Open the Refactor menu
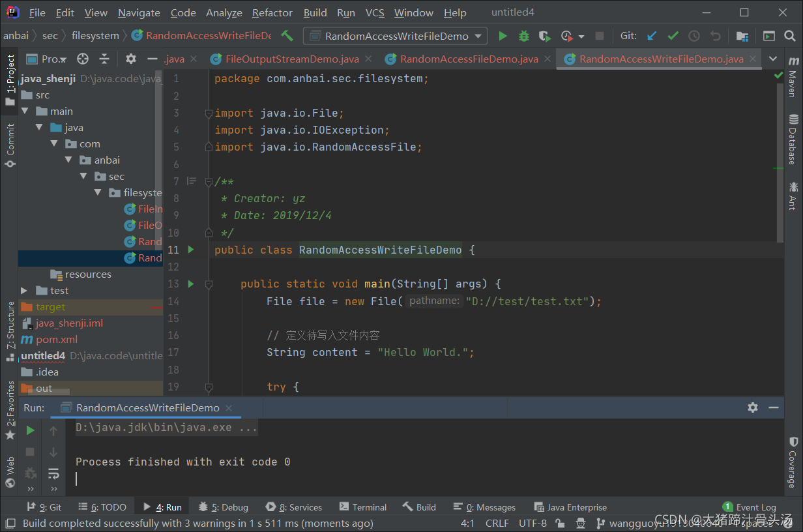Screen dimensions: 803x532 tap(272, 13)
